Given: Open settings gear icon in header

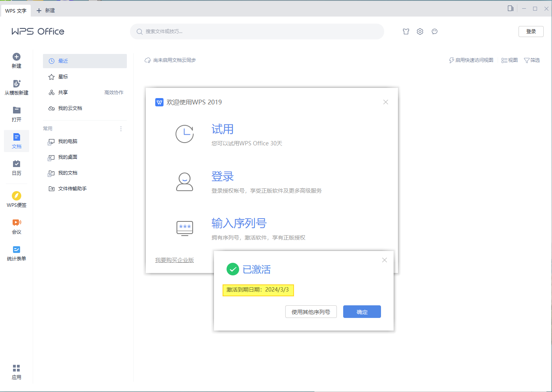Looking at the screenshot, I should (420, 32).
